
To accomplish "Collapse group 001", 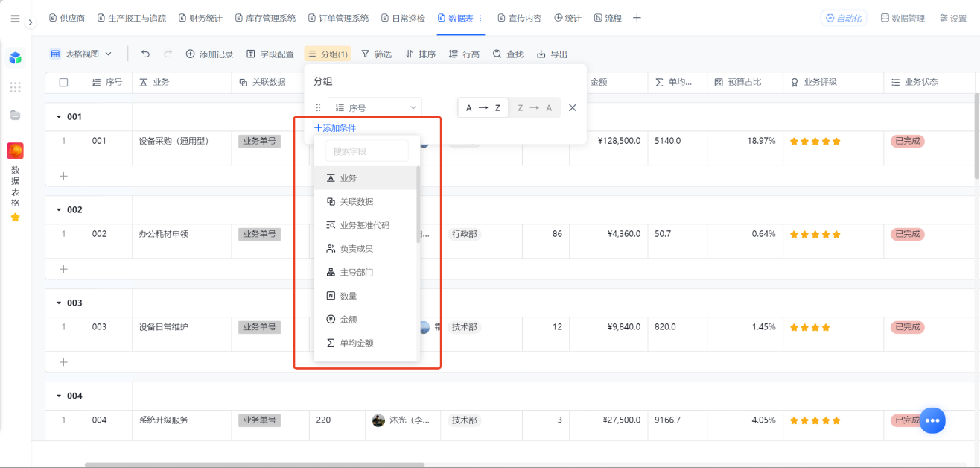I will tap(59, 116).
